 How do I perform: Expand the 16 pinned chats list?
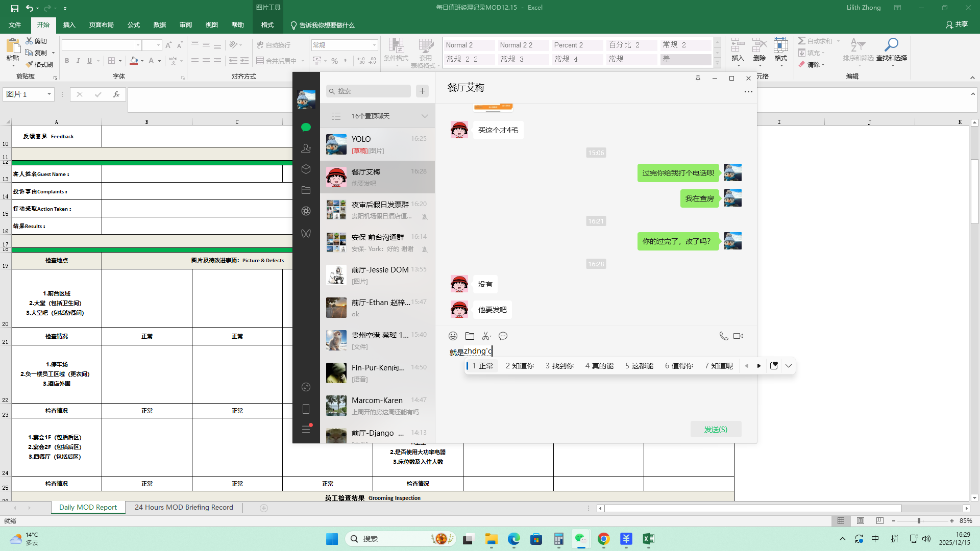pyautogui.click(x=425, y=116)
